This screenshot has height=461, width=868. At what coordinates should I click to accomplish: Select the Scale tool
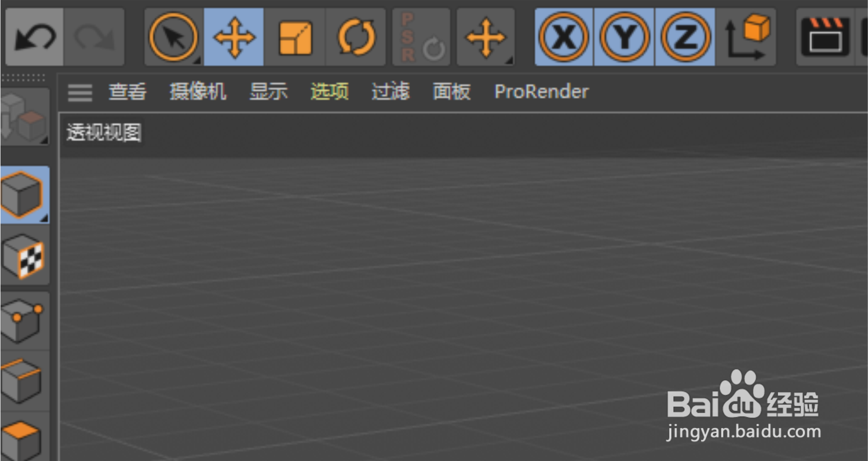pos(295,37)
